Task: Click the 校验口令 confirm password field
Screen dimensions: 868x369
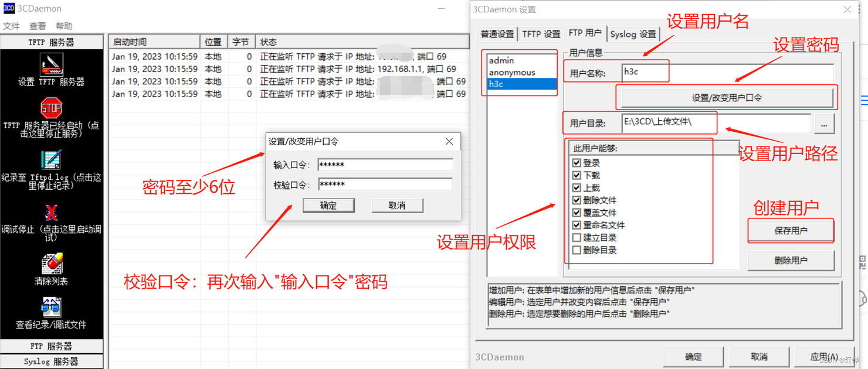Action: point(385,184)
